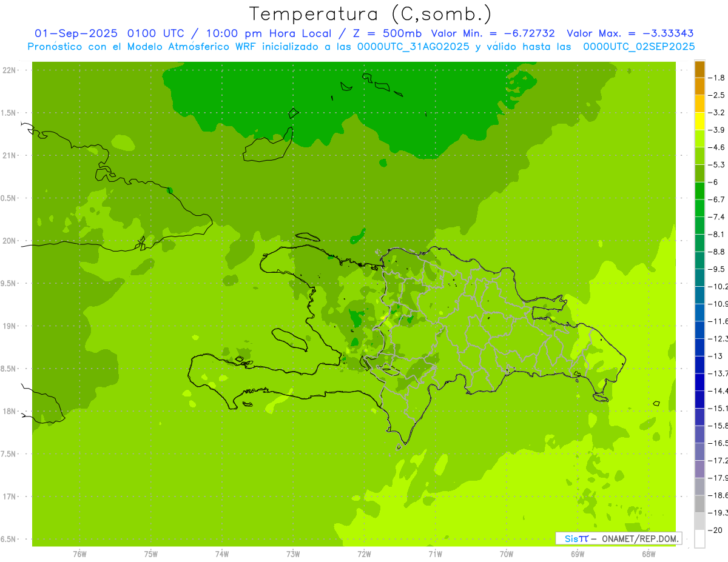
Task: Click the date '01-Sep-2025' in the header
Action: pyautogui.click(x=76, y=33)
